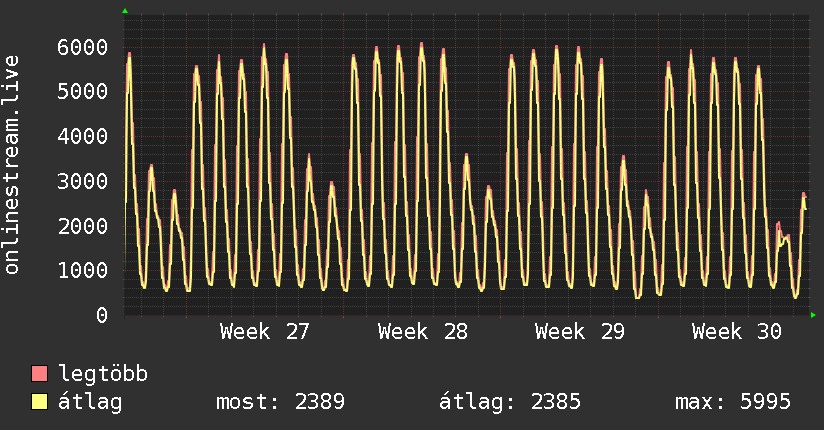Click the Week 29 axis label

coord(580,332)
